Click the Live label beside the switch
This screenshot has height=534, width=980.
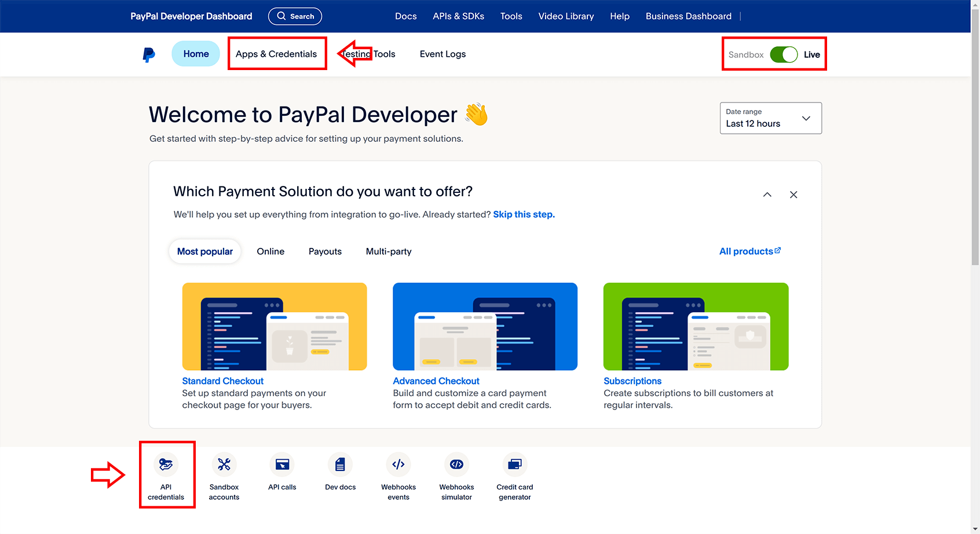(x=811, y=54)
